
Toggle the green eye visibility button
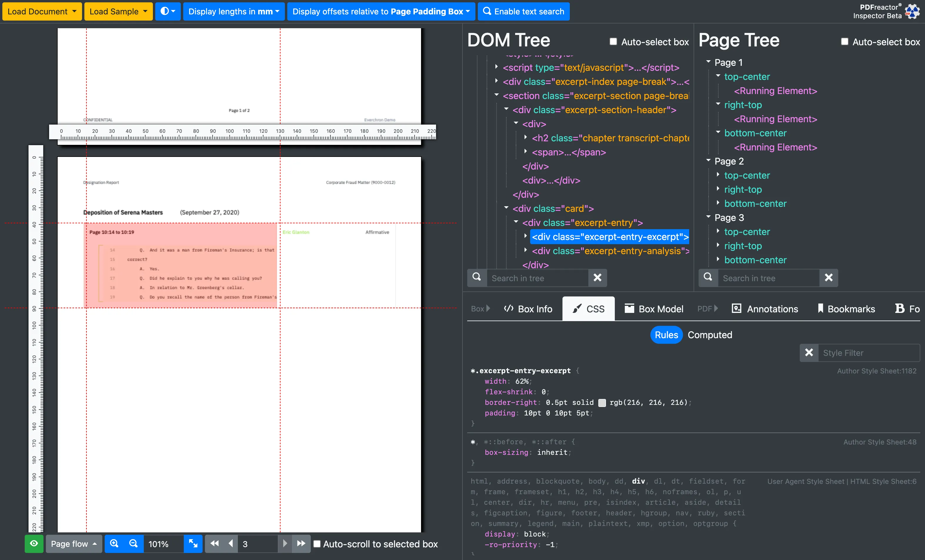[34, 544]
